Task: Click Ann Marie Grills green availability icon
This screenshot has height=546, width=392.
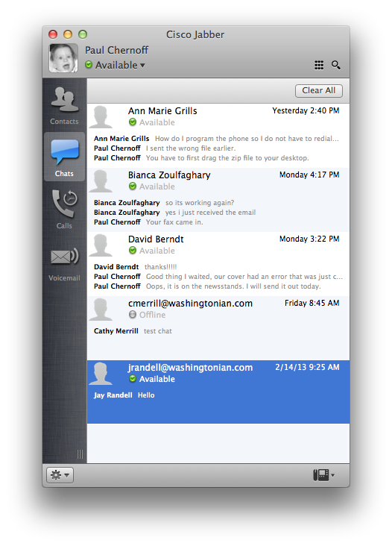Action: point(133,122)
